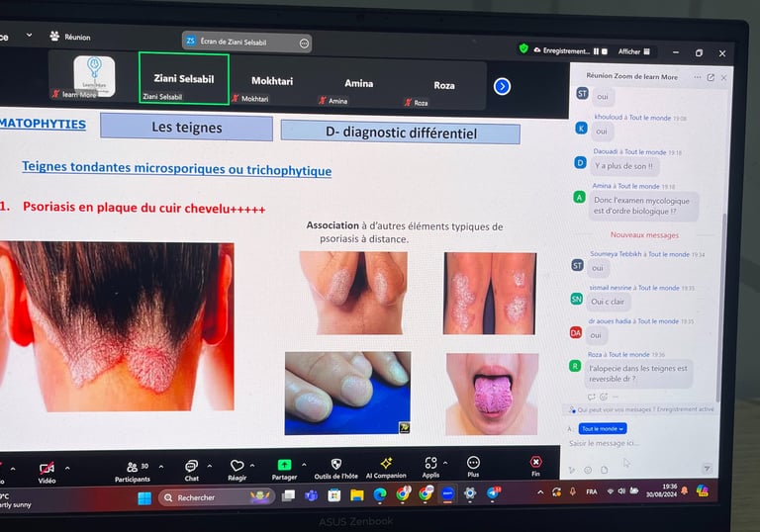Open Outils de l'hôte
Screen dimensions: 760x532
click(335, 469)
